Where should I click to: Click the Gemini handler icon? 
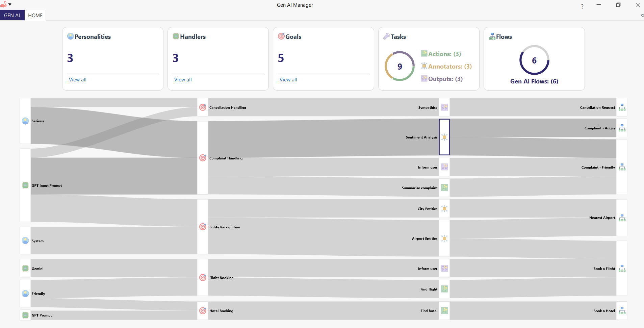(x=25, y=268)
